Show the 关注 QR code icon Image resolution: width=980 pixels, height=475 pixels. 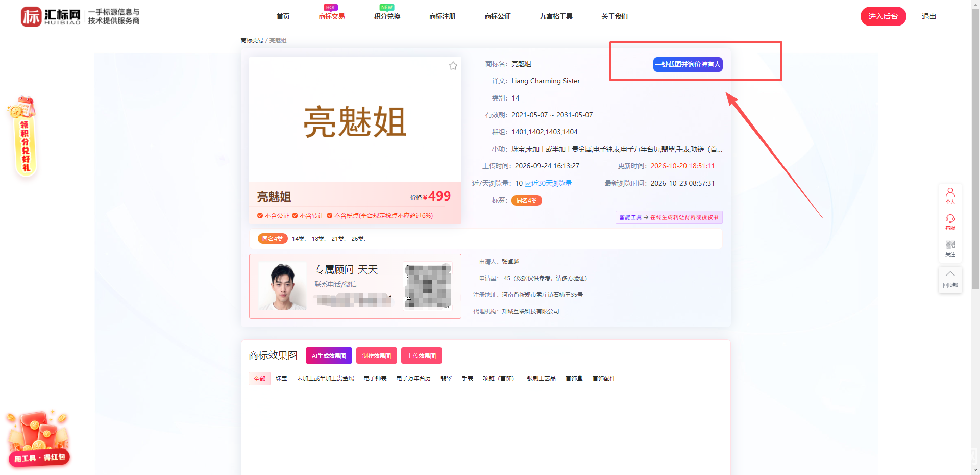pyautogui.click(x=950, y=248)
